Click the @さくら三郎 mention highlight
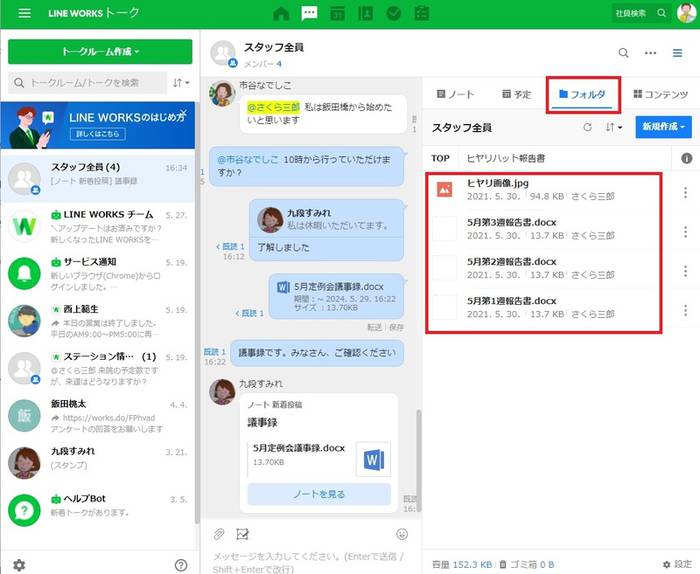Viewport: 700px width, 574px height. [273, 107]
